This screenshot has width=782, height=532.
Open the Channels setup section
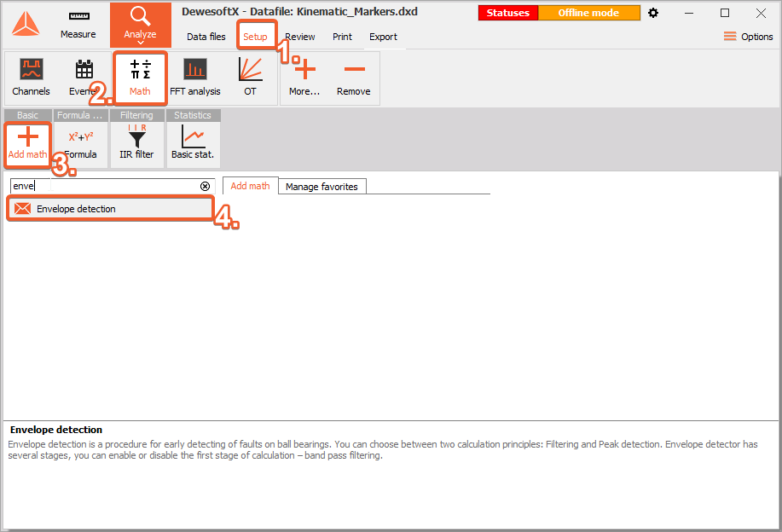coord(31,78)
